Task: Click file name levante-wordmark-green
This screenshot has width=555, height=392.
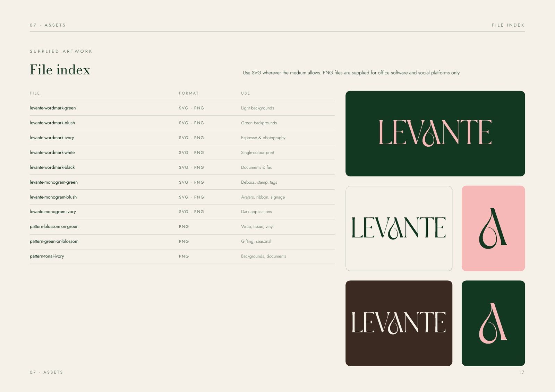Action: [53, 108]
